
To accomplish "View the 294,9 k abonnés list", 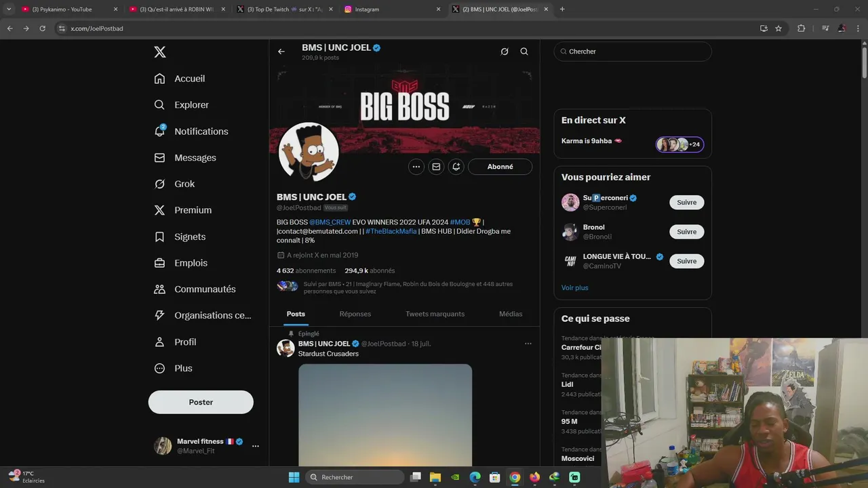I will 370,270.
